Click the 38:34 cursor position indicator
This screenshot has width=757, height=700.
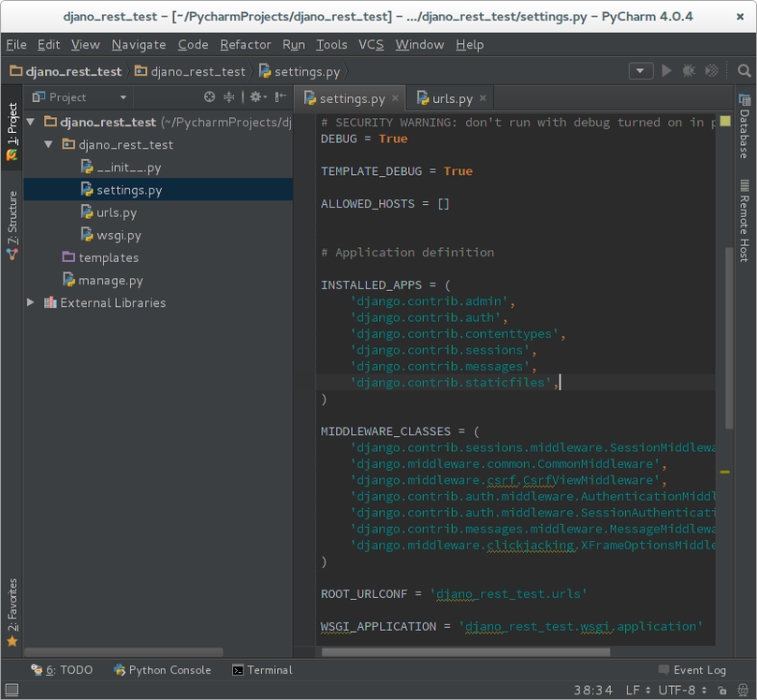(x=593, y=691)
